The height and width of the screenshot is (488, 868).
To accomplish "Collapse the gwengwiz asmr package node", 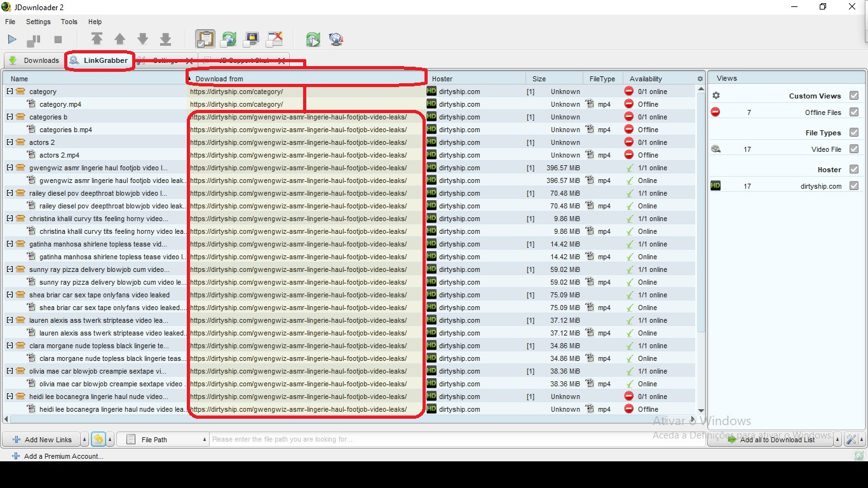I will (10, 168).
